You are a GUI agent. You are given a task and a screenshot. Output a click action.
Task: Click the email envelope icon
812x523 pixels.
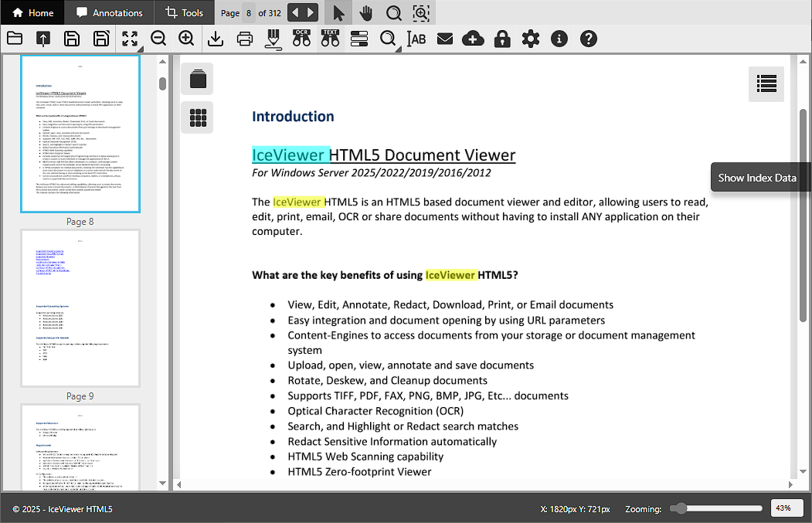tap(444, 39)
